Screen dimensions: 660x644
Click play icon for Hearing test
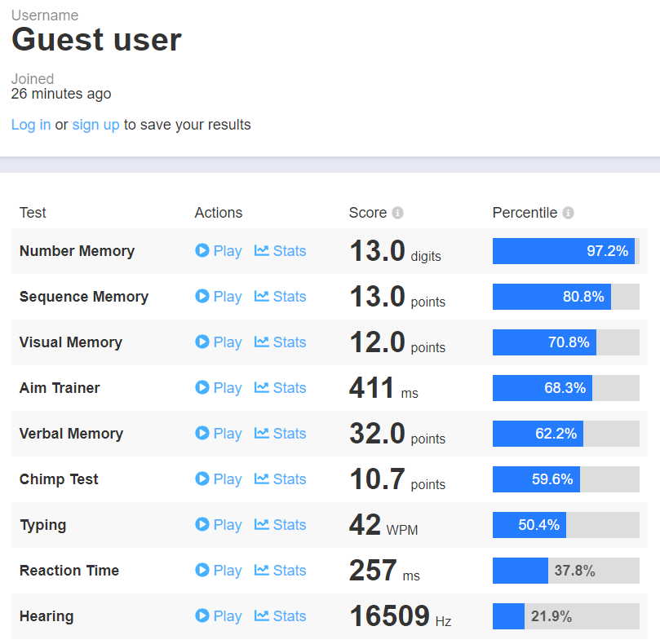pos(202,616)
